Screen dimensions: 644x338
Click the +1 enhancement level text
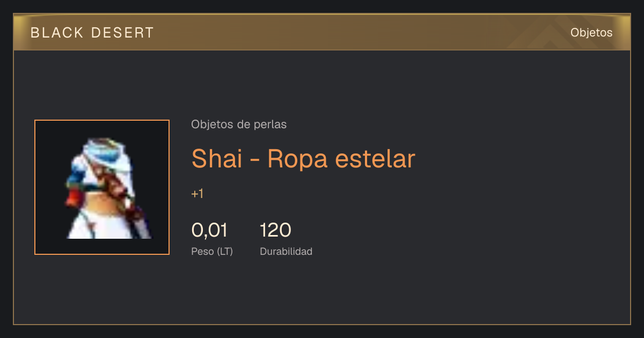[x=197, y=194]
